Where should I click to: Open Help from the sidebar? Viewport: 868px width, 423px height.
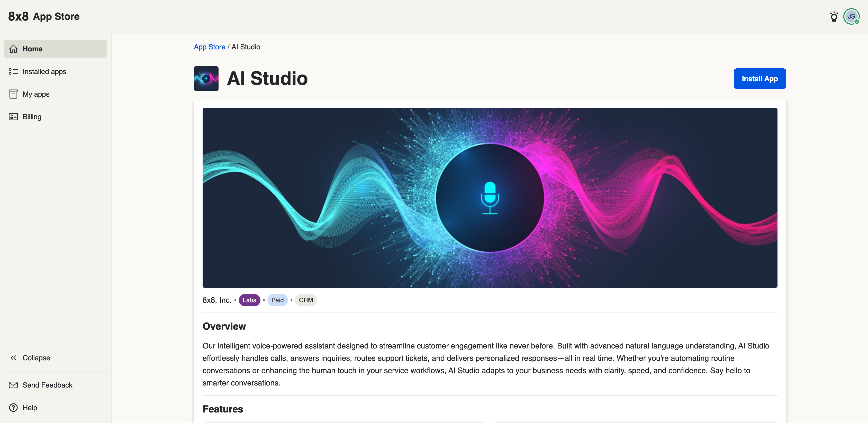[x=56, y=408]
